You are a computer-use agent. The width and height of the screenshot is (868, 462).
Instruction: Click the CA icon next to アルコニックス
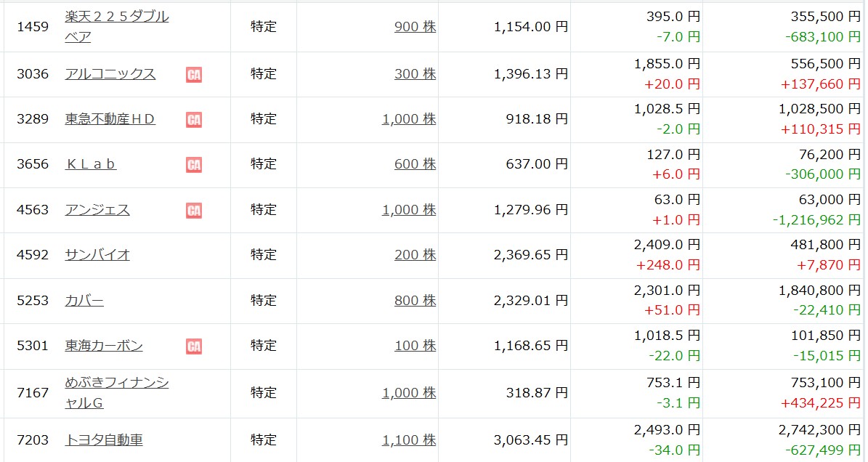194,74
